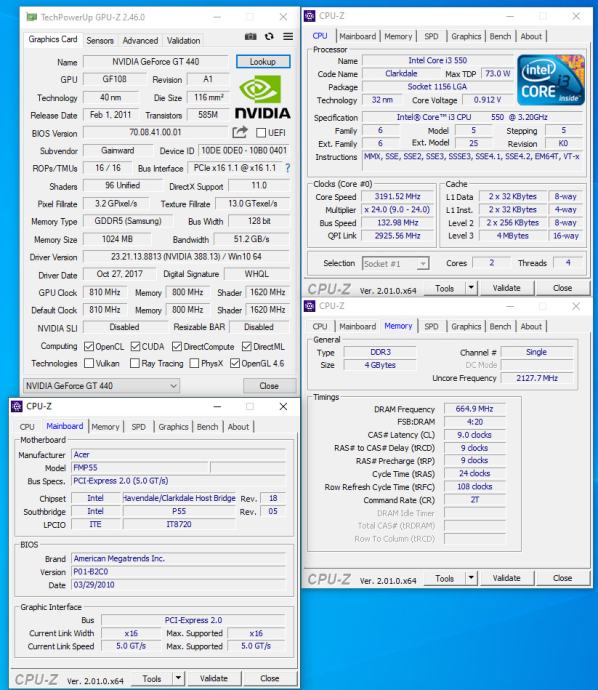Click the BIOS date 03/29/2010
Viewport: 598px width, 690px height.
coord(178,585)
